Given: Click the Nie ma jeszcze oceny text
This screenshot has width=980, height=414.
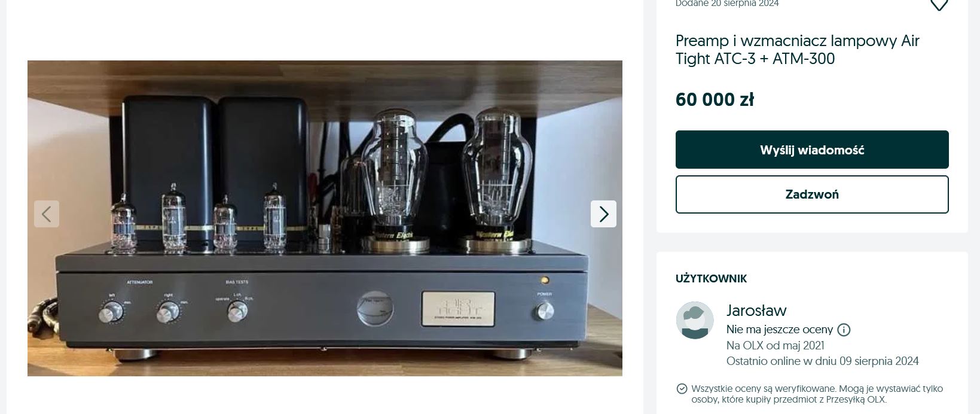Looking at the screenshot, I should pyautogui.click(x=779, y=330).
